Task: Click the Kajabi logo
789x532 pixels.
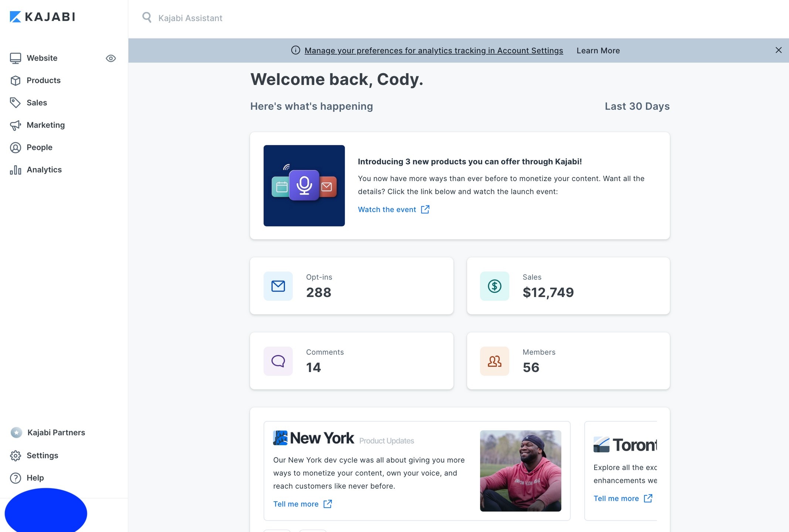Action: pyautogui.click(x=42, y=17)
